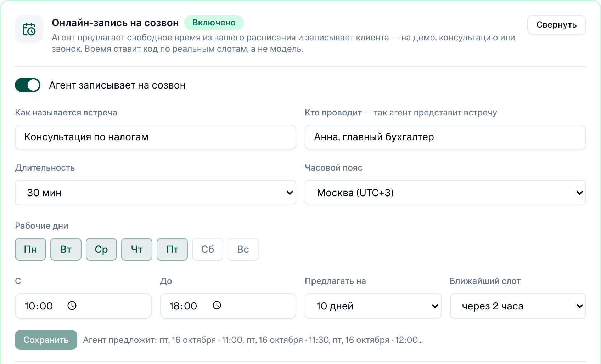Click clock icon in the start time field
Screen dimensions: 601x364
coord(72,306)
